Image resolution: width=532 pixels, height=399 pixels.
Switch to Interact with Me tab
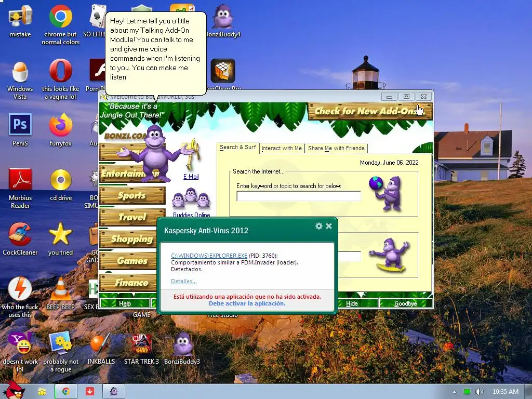pyautogui.click(x=282, y=148)
